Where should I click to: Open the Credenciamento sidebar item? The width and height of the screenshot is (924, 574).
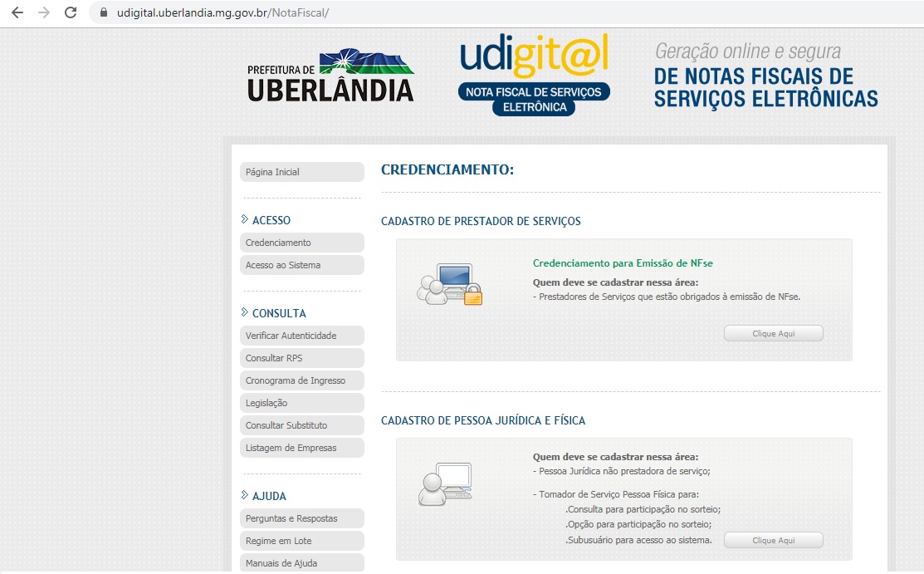coord(301,243)
